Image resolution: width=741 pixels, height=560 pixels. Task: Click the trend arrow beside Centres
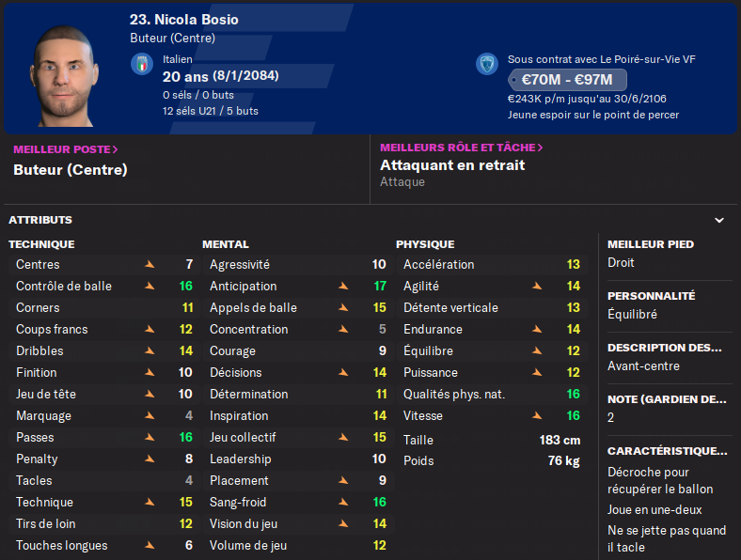(150, 265)
